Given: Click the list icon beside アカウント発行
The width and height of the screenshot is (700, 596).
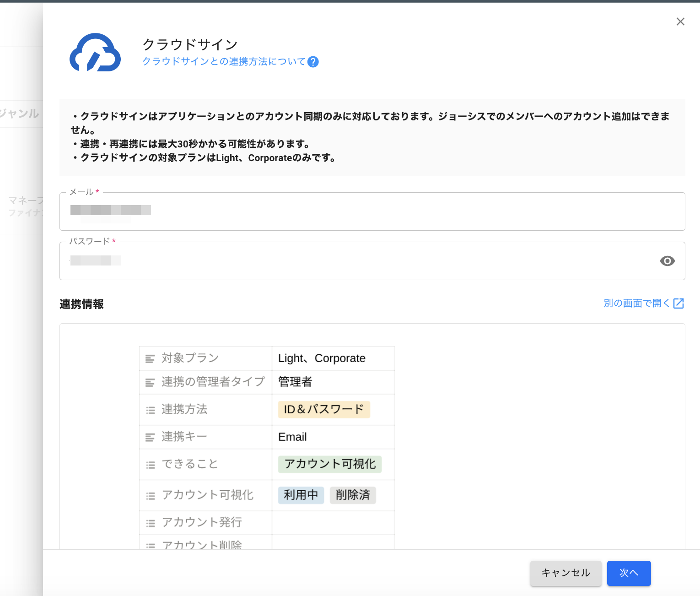Looking at the screenshot, I should point(150,523).
